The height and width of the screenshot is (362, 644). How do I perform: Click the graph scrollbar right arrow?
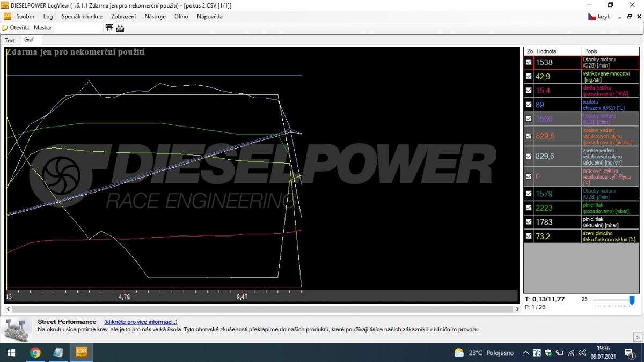click(517, 309)
